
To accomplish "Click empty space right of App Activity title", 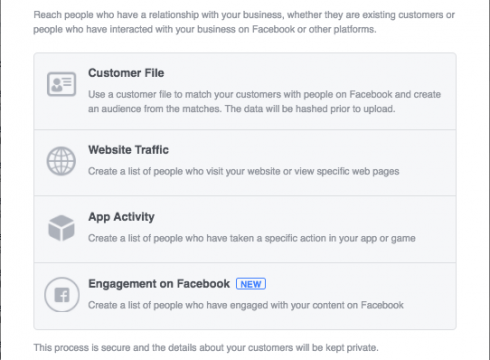I will pos(302,217).
